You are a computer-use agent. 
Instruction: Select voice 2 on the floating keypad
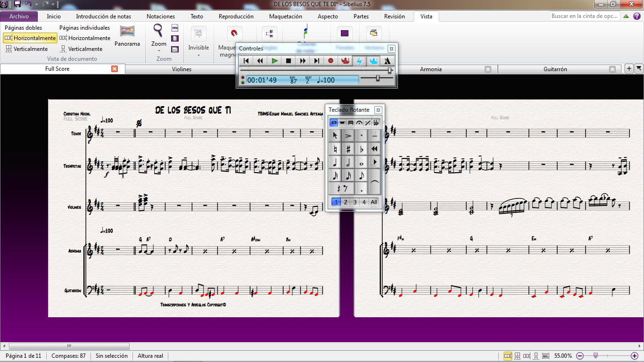(346, 202)
